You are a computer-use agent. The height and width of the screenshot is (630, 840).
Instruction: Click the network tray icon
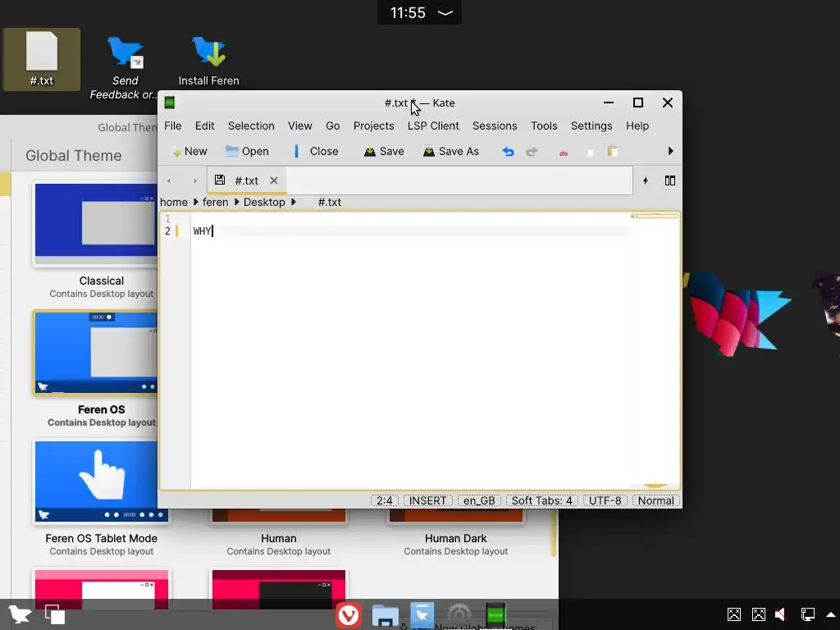pyautogui.click(x=807, y=614)
